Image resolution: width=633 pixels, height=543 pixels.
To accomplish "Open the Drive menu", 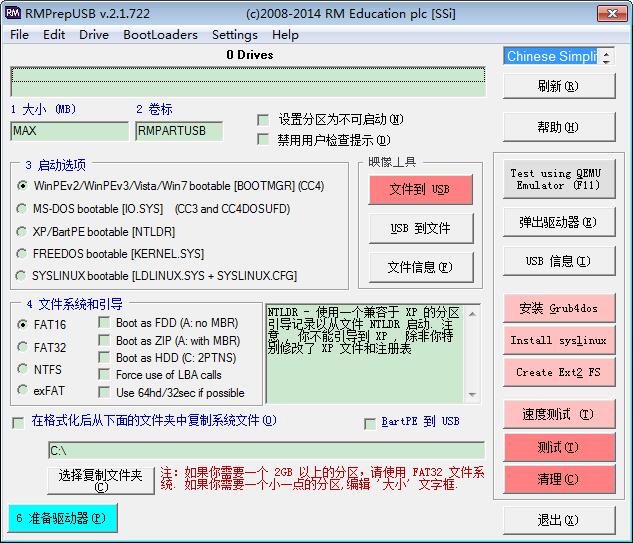I will point(94,35).
